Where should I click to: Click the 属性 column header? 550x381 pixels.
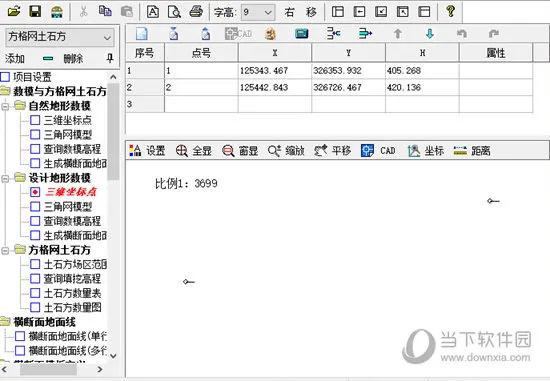coord(496,53)
